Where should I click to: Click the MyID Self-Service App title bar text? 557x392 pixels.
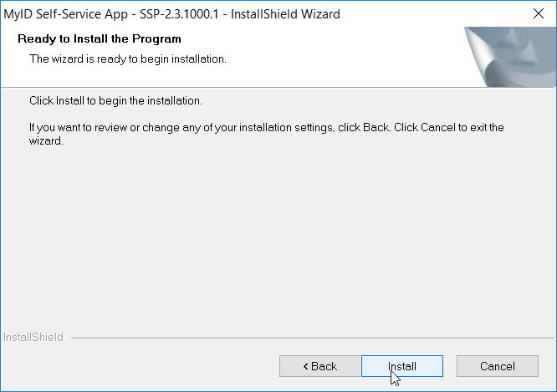click(172, 14)
